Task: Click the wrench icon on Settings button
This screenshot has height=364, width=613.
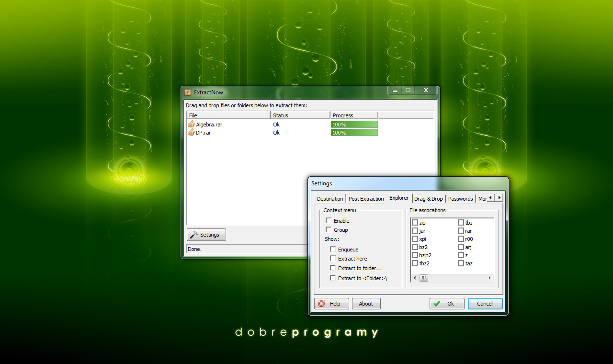Action: (x=193, y=235)
